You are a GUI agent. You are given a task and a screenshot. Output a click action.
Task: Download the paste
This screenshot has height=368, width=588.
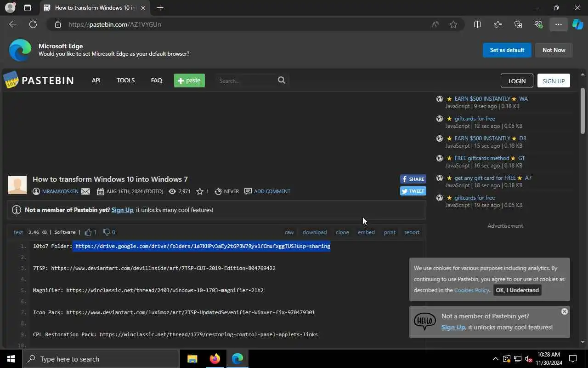pyautogui.click(x=315, y=232)
